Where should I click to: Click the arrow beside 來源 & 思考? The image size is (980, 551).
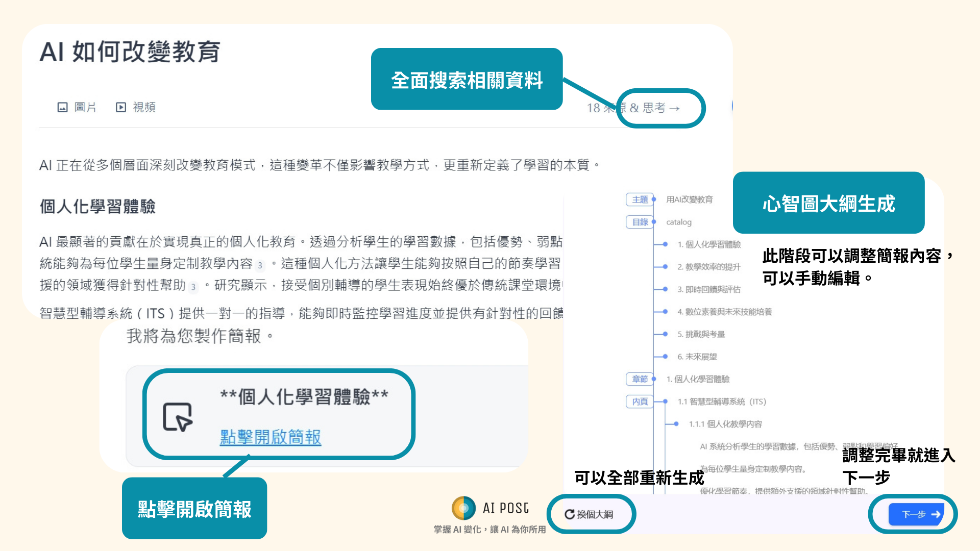(674, 108)
